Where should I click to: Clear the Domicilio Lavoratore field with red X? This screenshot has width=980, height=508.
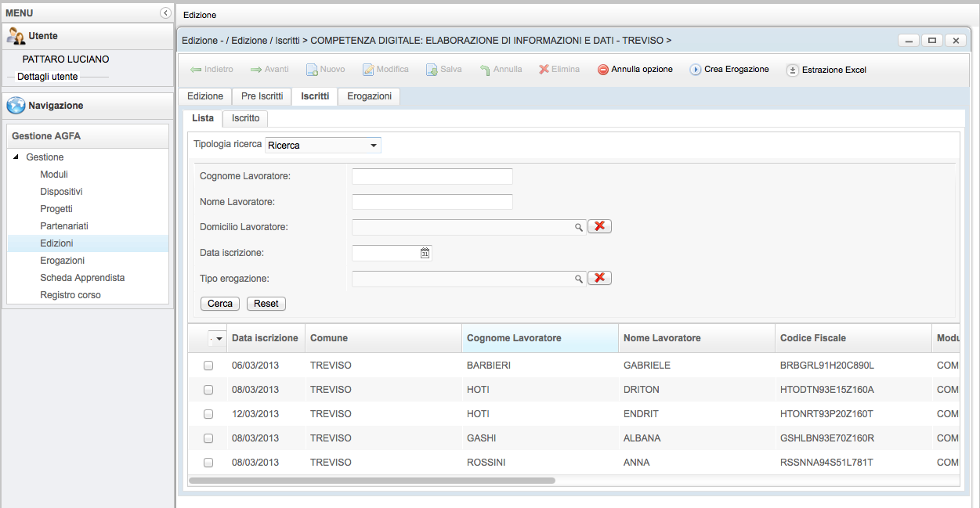point(599,226)
